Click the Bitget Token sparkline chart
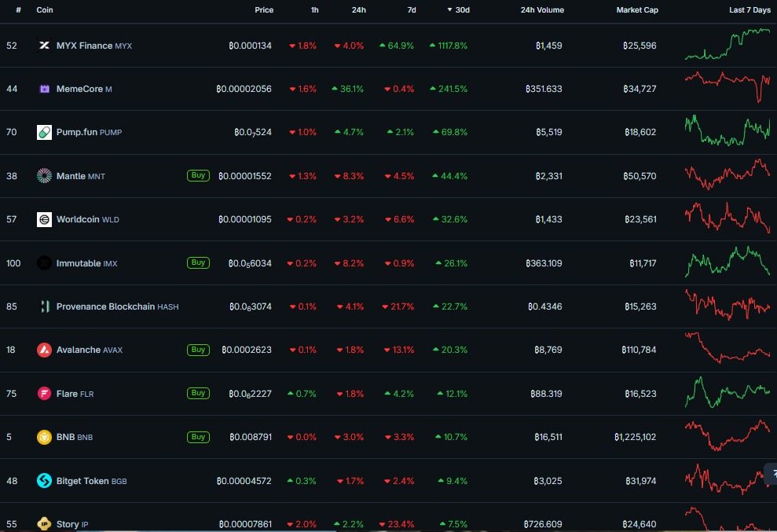777x532 pixels. click(728, 479)
